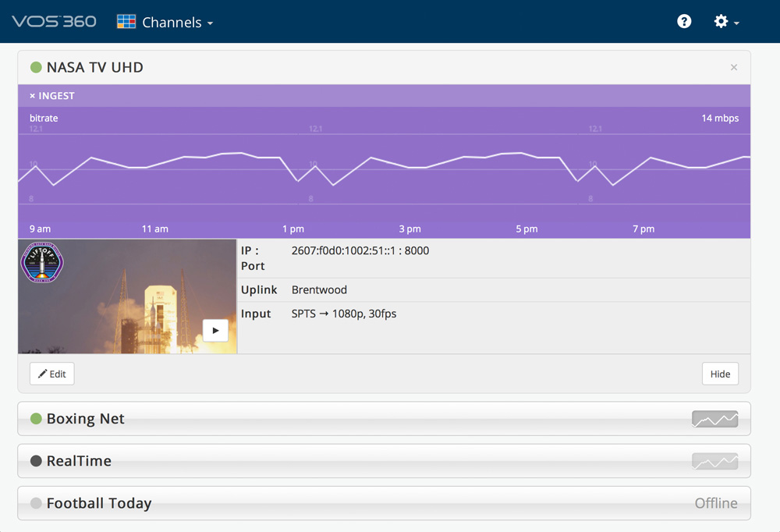Click the Hide button

tap(720, 374)
